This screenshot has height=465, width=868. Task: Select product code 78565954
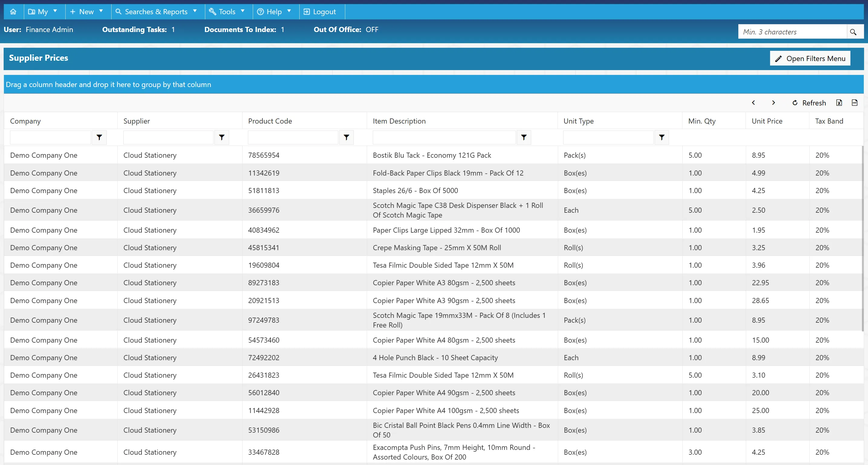point(264,155)
